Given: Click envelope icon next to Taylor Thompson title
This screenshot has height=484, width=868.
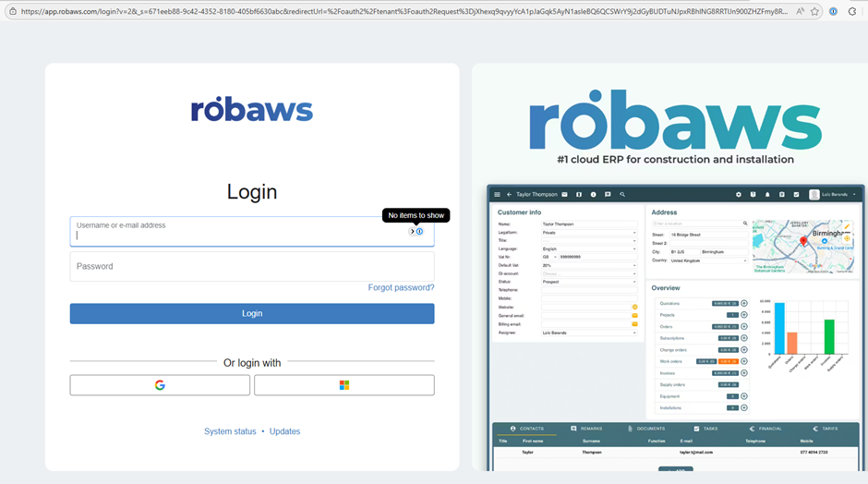Looking at the screenshot, I should click(564, 194).
